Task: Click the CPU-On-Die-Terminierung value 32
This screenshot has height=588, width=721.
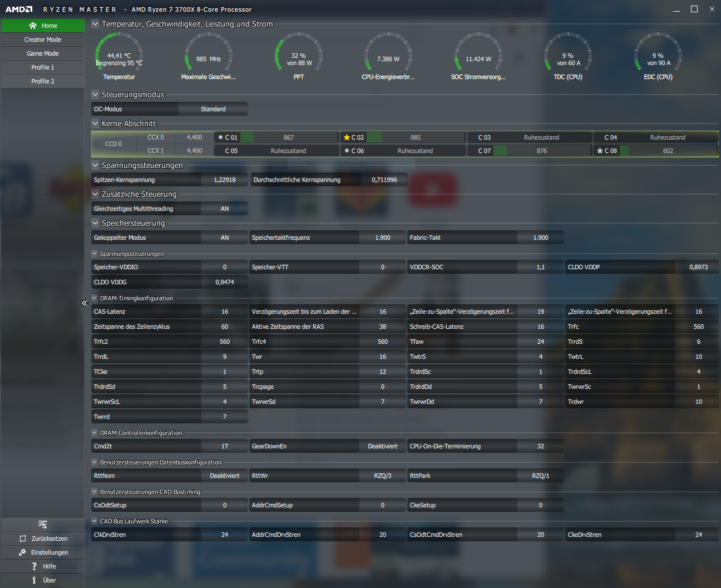Action: click(541, 446)
